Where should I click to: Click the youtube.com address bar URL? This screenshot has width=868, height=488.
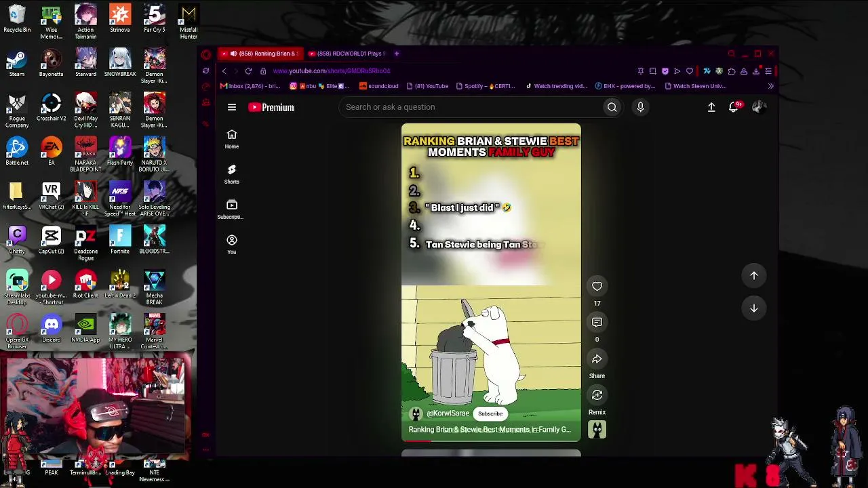tap(332, 71)
